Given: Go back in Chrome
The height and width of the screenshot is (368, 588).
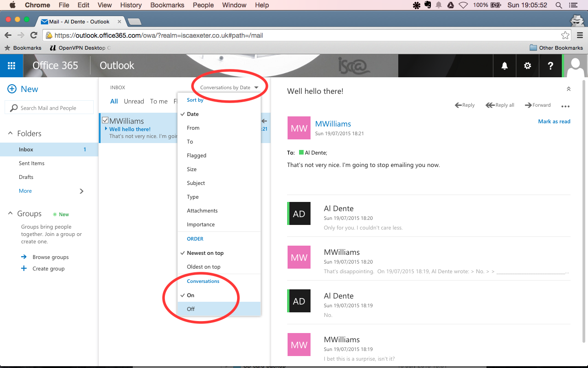Looking at the screenshot, I should (8, 35).
